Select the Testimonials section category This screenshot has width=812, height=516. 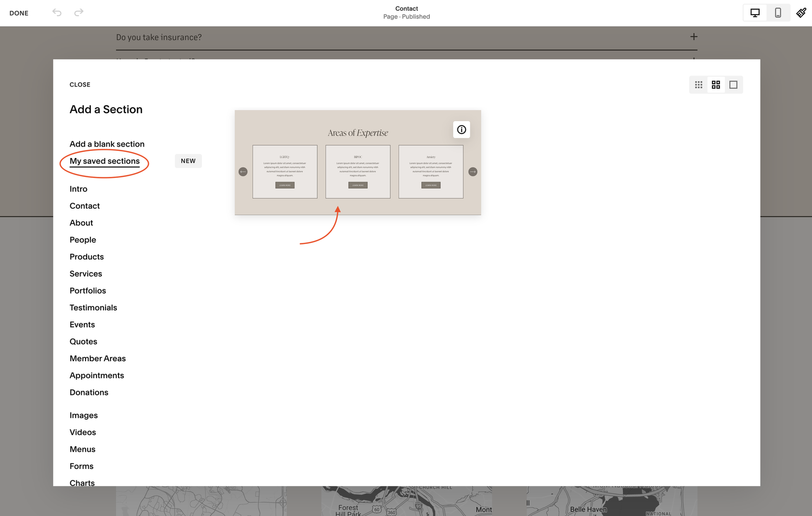pyautogui.click(x=93, y=307)
